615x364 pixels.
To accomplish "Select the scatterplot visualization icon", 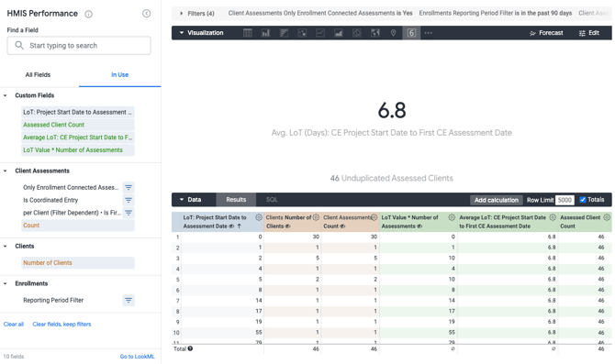I will click(302, 33).
